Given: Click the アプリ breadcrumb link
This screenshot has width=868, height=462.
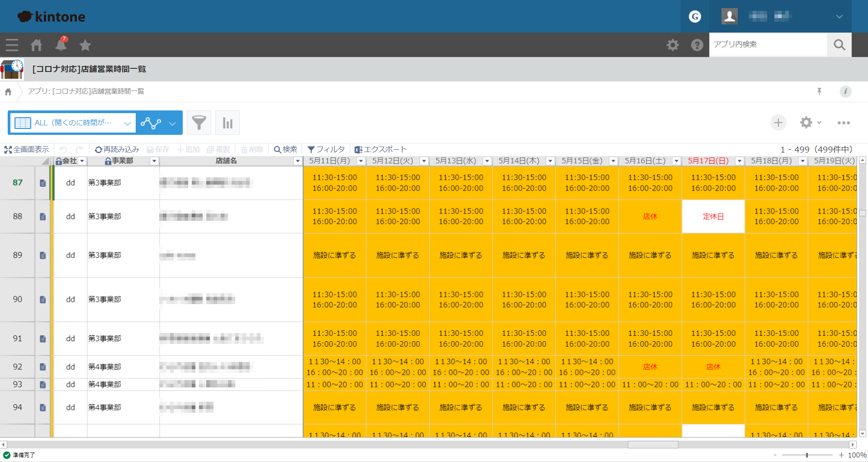Looking at the screenshot, I should coord(86,91).
